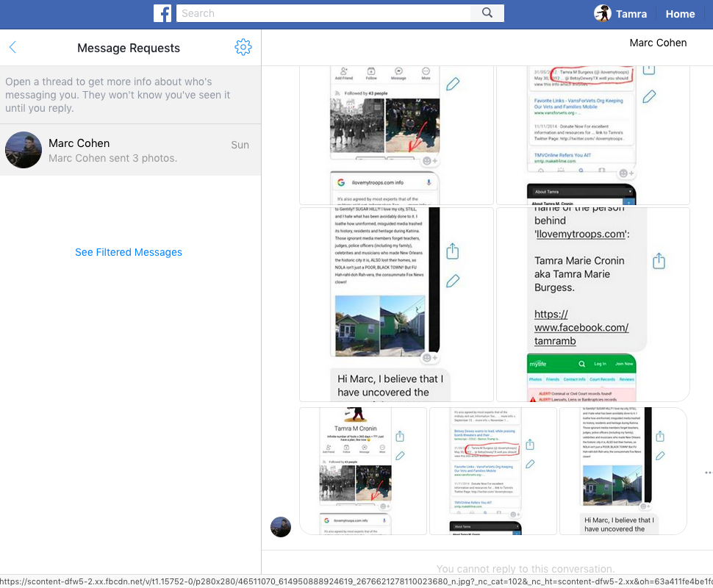Click Marc Cohen's avatar in request list

[24, 150]
